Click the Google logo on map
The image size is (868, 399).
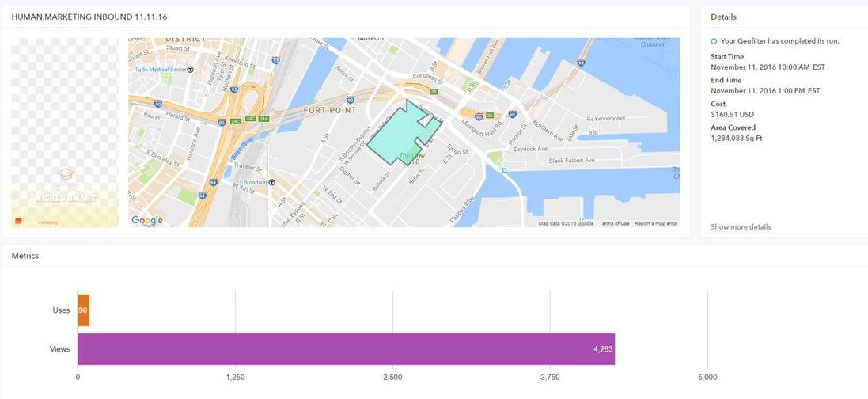147,221
